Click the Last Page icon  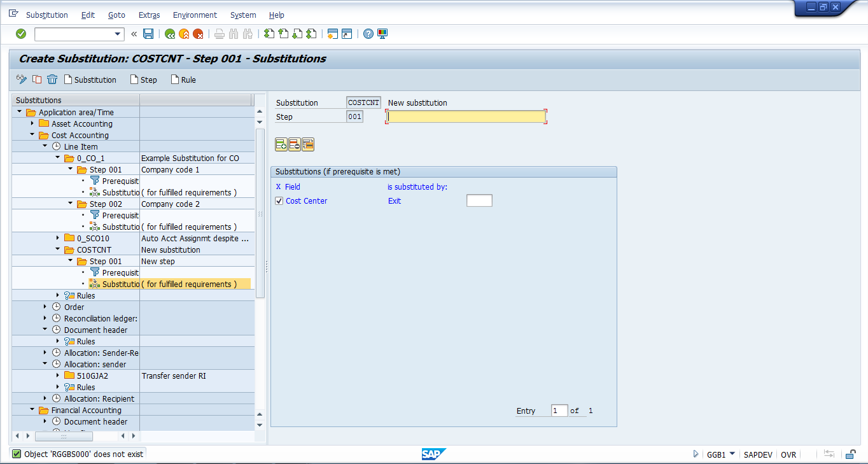[311, 34]
